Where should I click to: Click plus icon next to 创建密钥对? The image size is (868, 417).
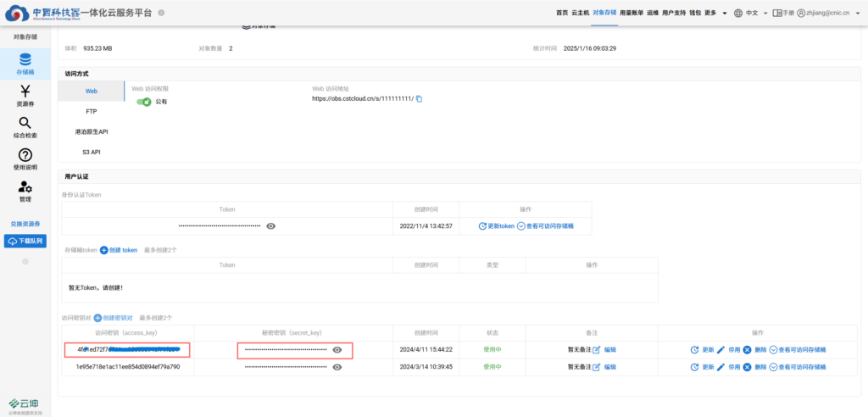pos(97,317)
